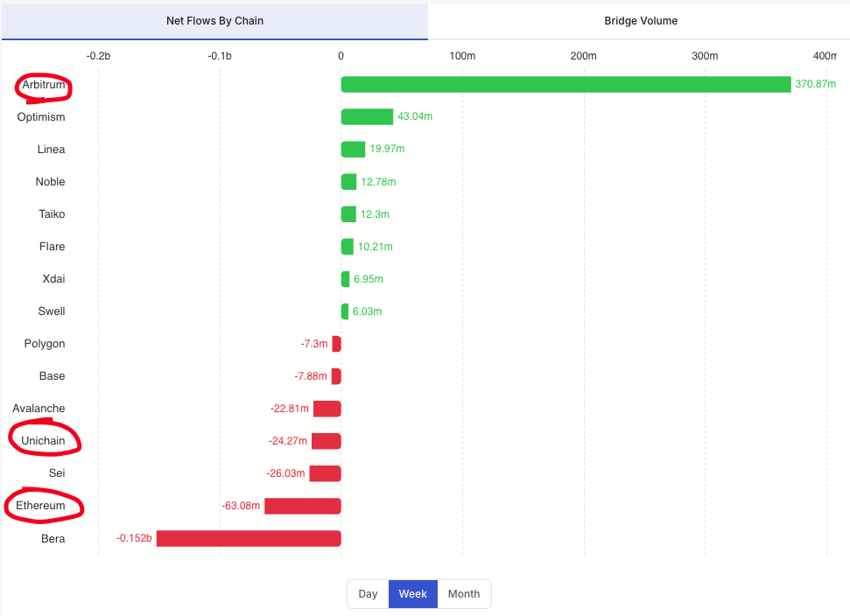Click the -24.27m value label
This screenshot has height=616, width=850.
click(x=288, y=441)
